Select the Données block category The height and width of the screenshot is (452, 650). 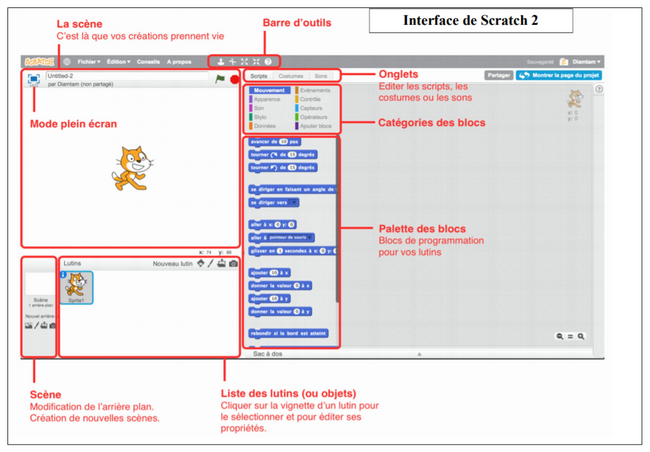pyautogui.click(x=262, y=126)
